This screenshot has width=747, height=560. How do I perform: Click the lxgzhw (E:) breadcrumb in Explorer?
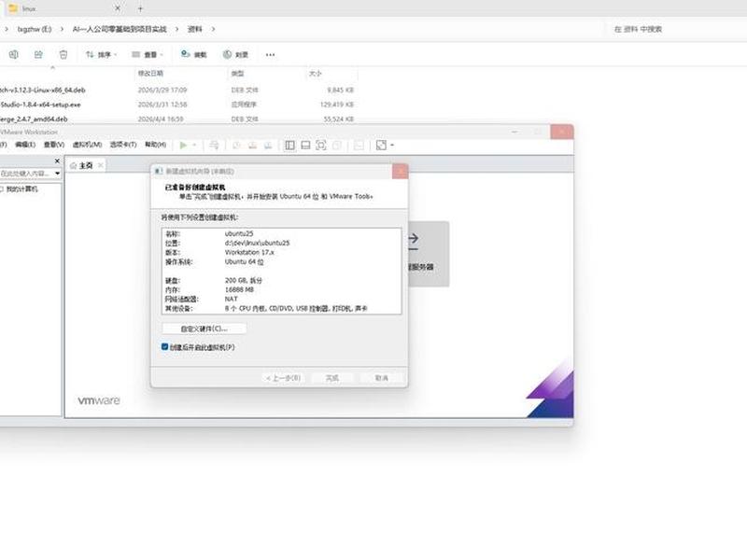(35, 29)
